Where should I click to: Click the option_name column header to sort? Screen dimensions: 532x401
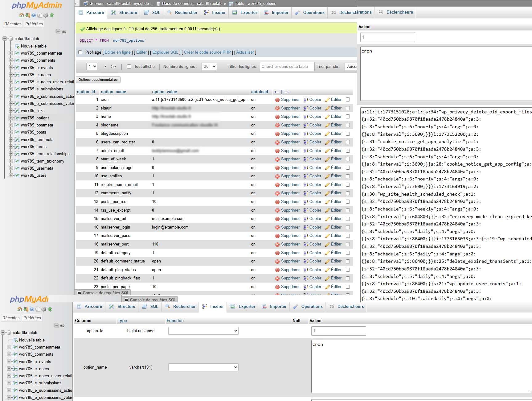point(113,92)
